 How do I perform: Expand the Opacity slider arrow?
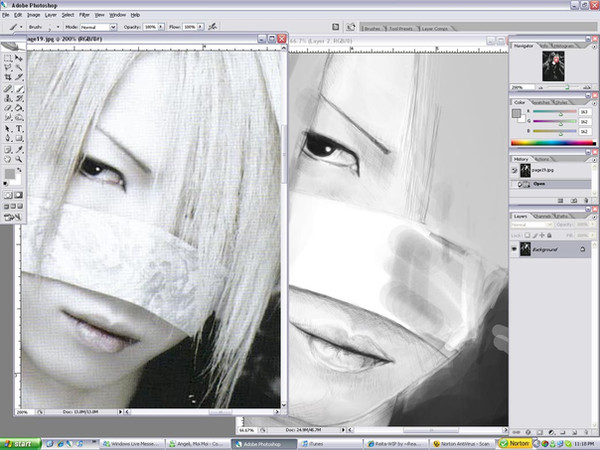click(161, 27)
